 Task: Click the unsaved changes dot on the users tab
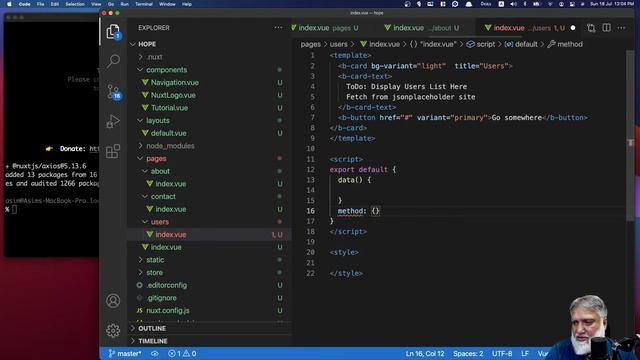[573, 28]
